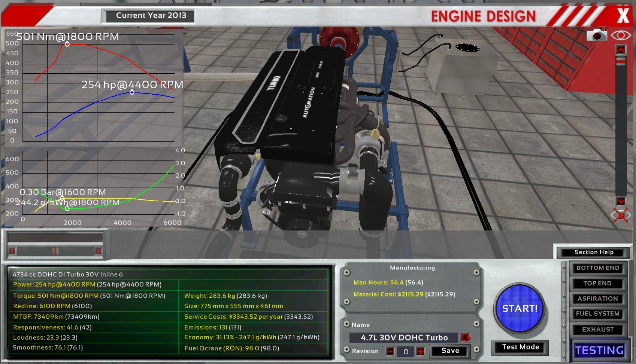Screen dimensions: 636x364
Task: Click the engine name input field
Action: 404,337
